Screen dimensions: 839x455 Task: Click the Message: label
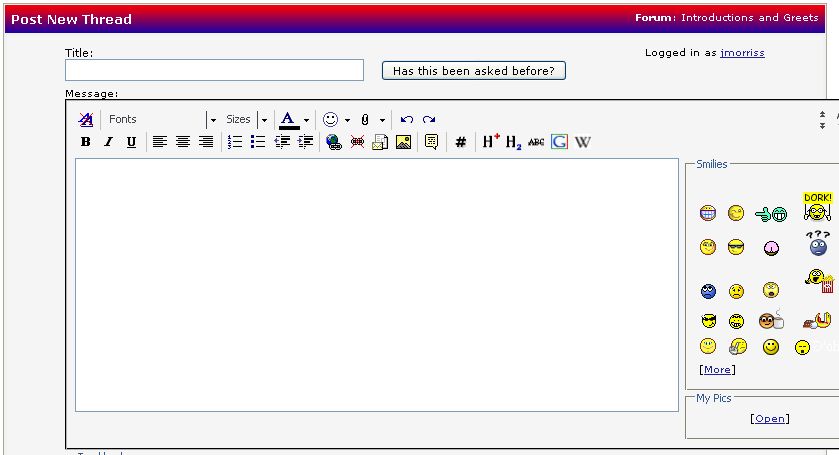point(91,94)
